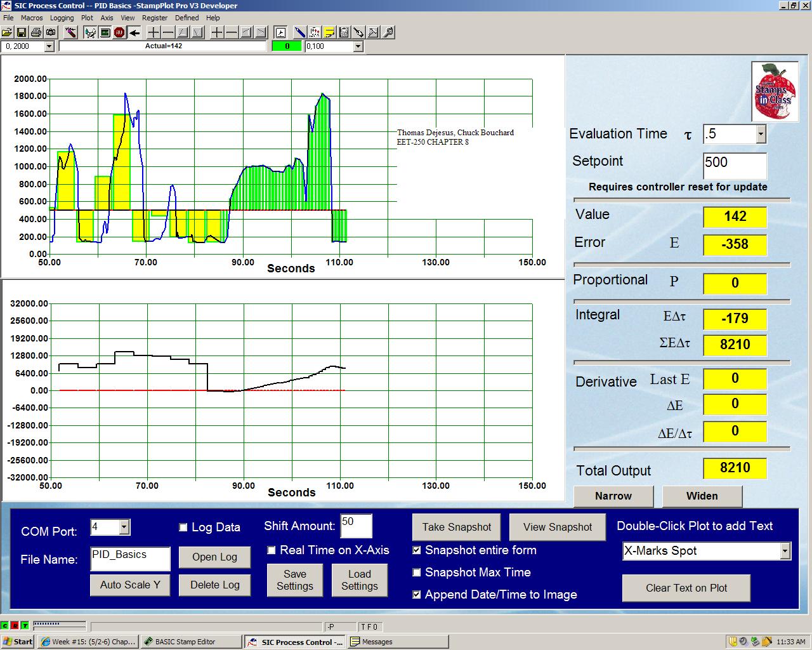Click the magnifier key toolbar icon
This screenshot has width=812, height=650.
pos(388,32)
